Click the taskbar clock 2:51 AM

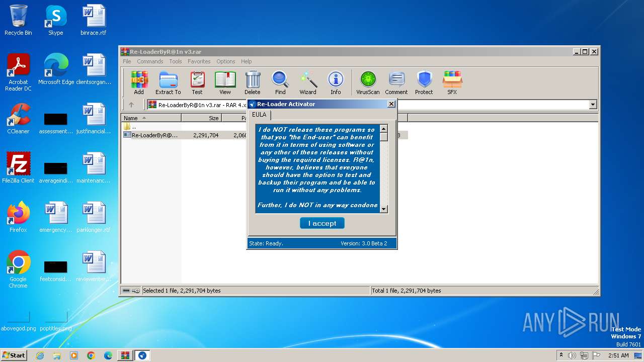(x=618, y=355)
